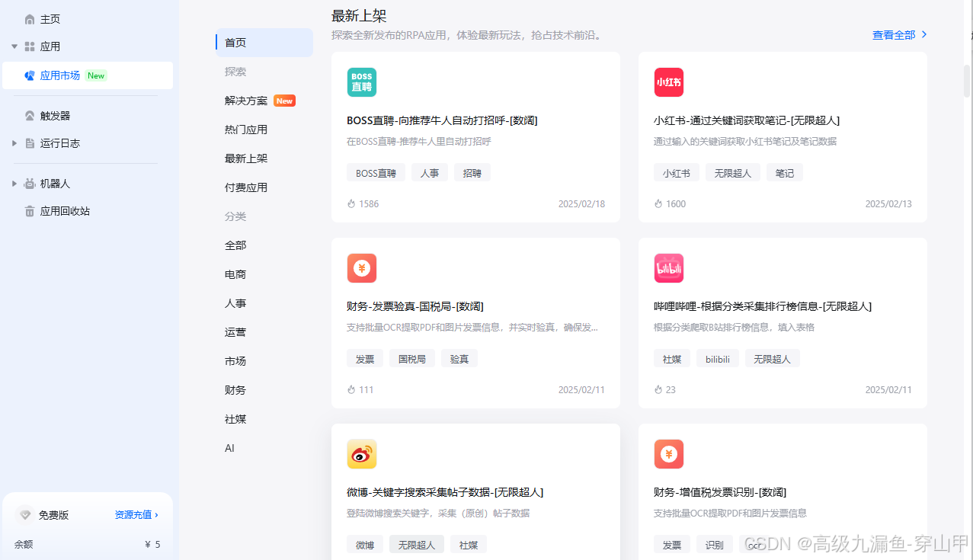Click the flame icon next to 1600

(658, 204)
